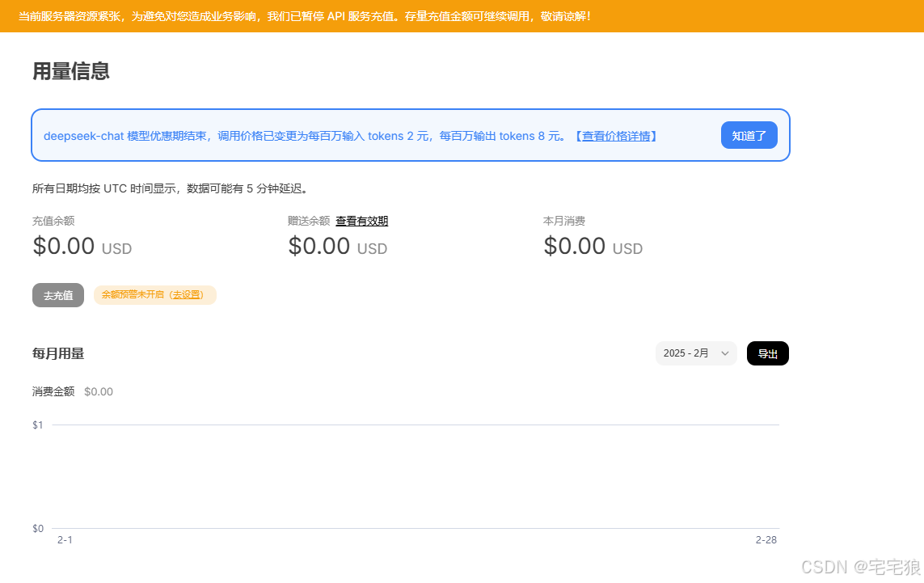Open the 2025 - 2月 month dropdown
This screenshot has width=924, height=583.
point(696,353)
